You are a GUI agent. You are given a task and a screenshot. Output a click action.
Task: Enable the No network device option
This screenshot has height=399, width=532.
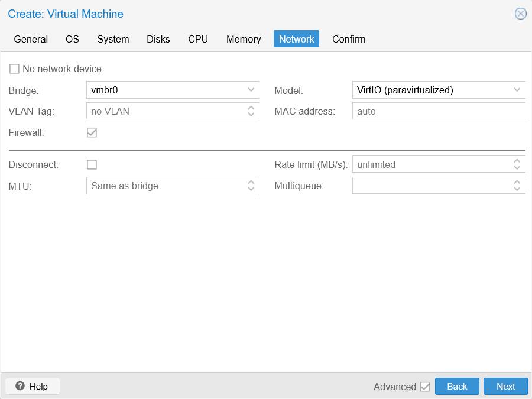point(14,69)
